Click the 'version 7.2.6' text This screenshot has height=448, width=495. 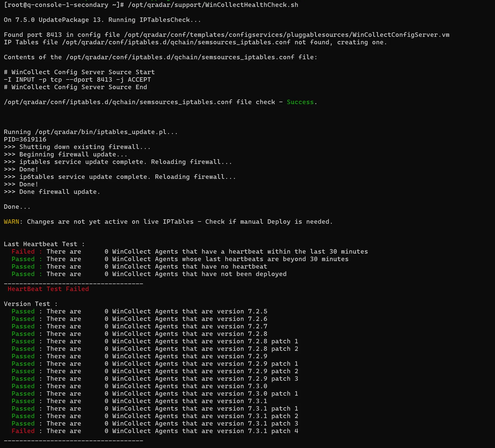242,319
